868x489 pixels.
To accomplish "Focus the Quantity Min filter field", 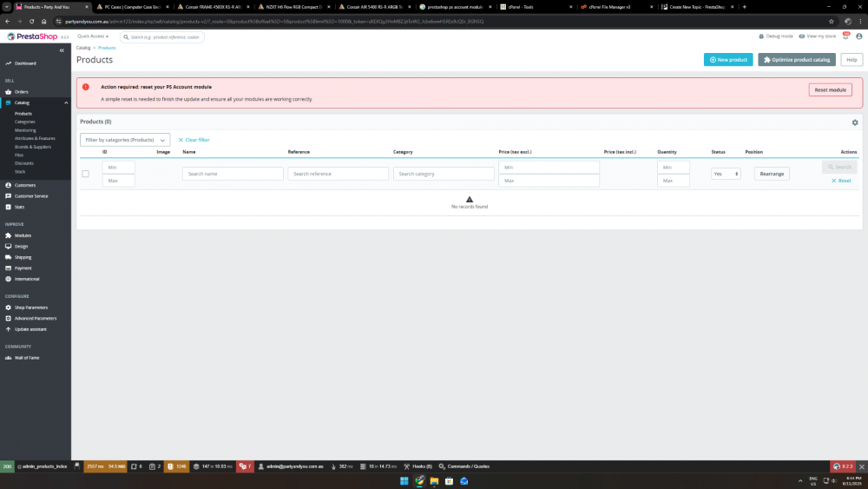I will point(674,168).
